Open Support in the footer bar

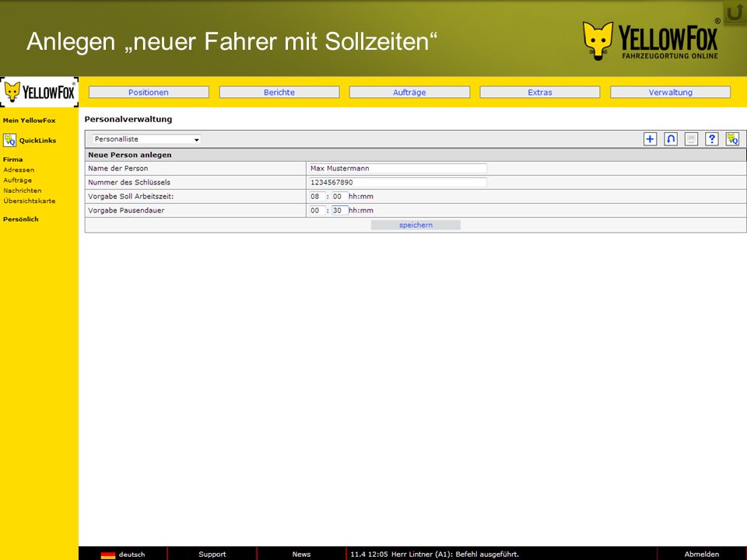pyautogui.click(x=212, y=555)
